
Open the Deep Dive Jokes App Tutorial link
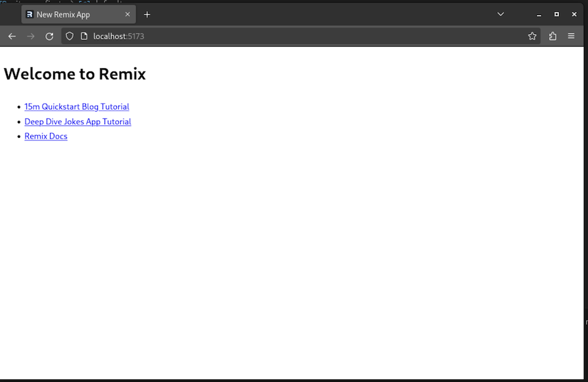(x=78, y=121)
